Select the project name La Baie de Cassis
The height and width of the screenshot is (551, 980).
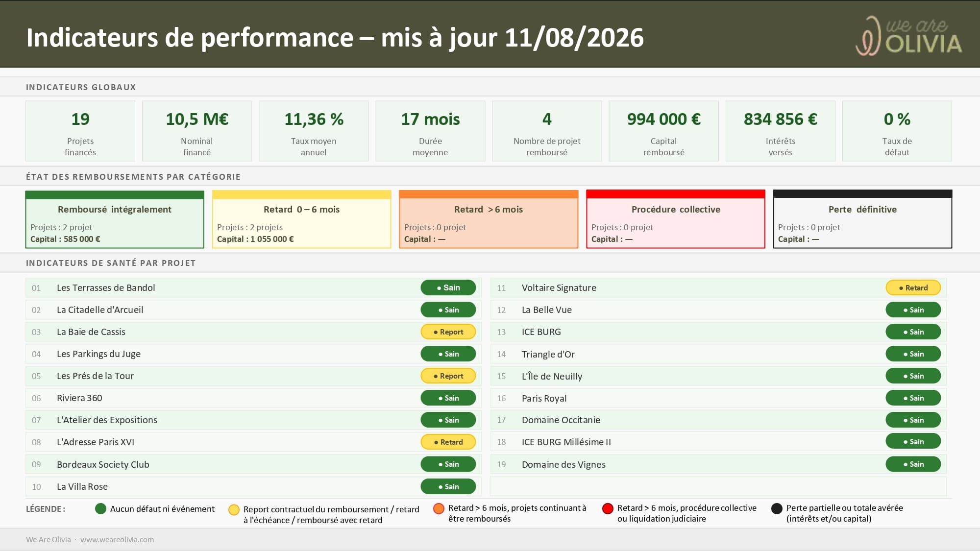pos(91,332)
